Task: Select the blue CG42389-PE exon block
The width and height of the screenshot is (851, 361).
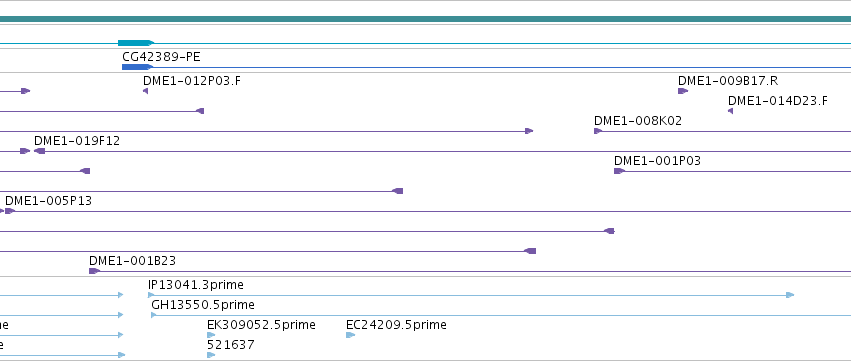Action: coord(137,67)
